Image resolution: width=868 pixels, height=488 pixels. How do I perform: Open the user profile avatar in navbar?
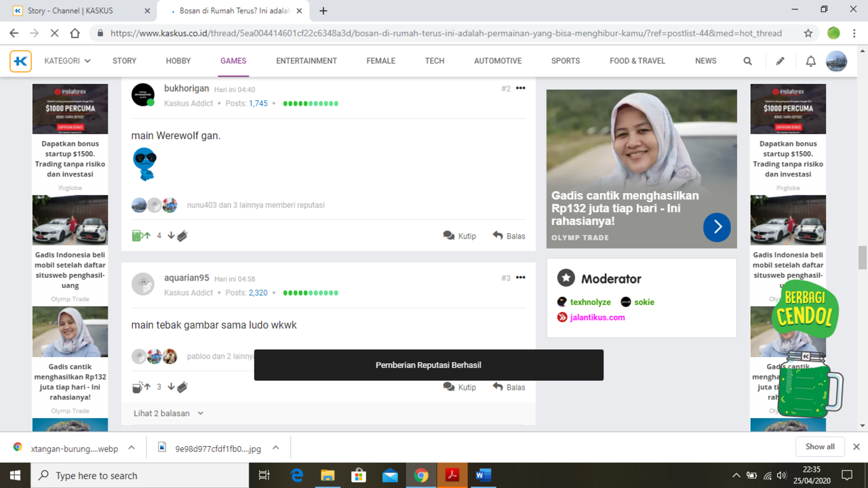click(836, 61)
